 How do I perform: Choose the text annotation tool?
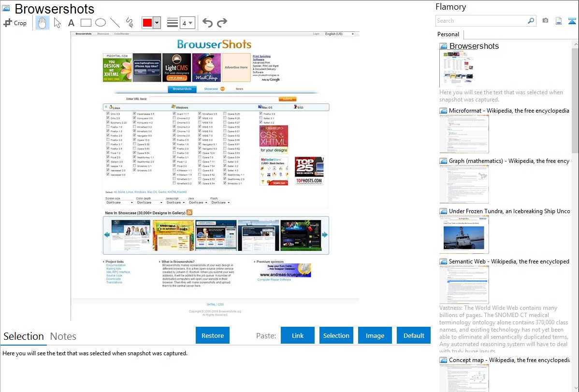click(x=71, y=23)
